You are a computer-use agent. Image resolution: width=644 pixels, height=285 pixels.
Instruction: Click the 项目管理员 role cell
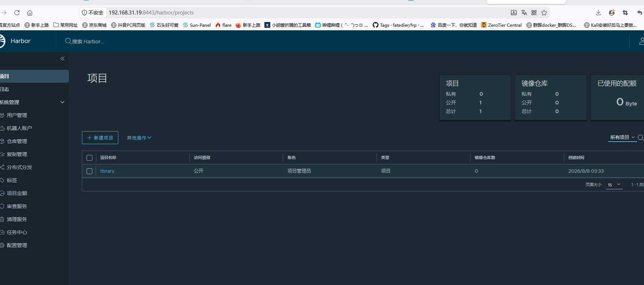pos(299,171)
